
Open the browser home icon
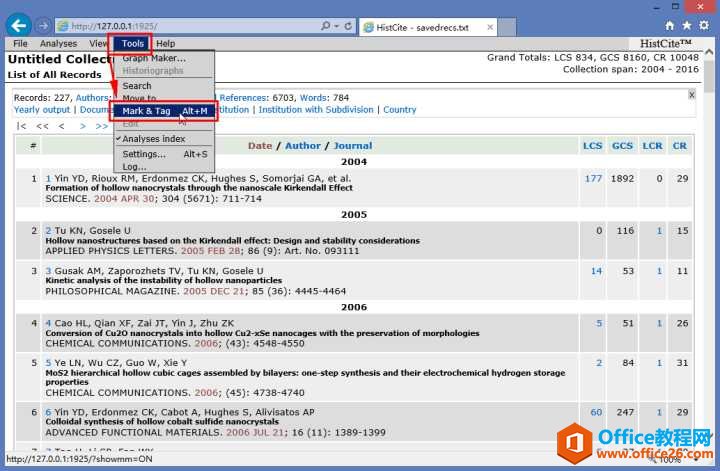pyautogui.click(x=669, y=26)
